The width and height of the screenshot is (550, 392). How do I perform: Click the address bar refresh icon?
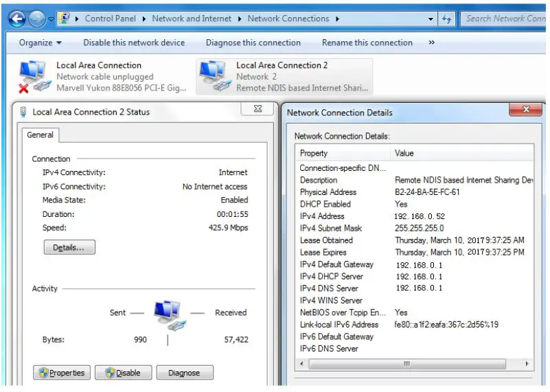tap(446, 19)
